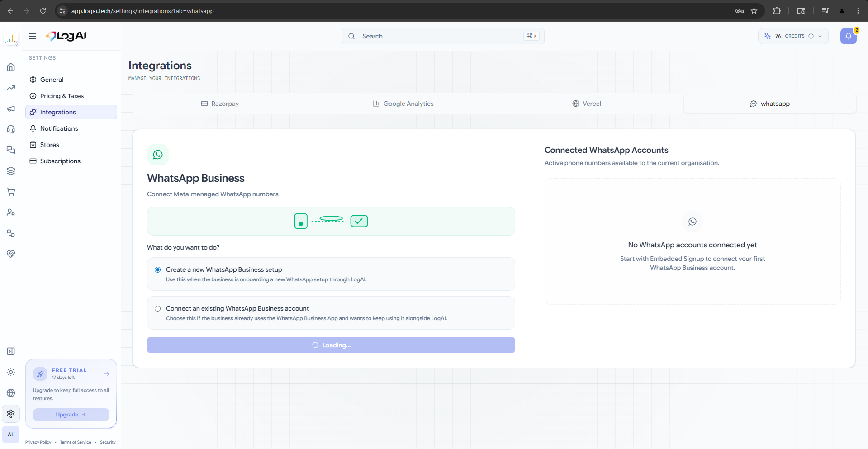The width and height of the screenshot is (868, 449).
Task: Click the browser bookmark star icon
Action: tap(754, 11)
